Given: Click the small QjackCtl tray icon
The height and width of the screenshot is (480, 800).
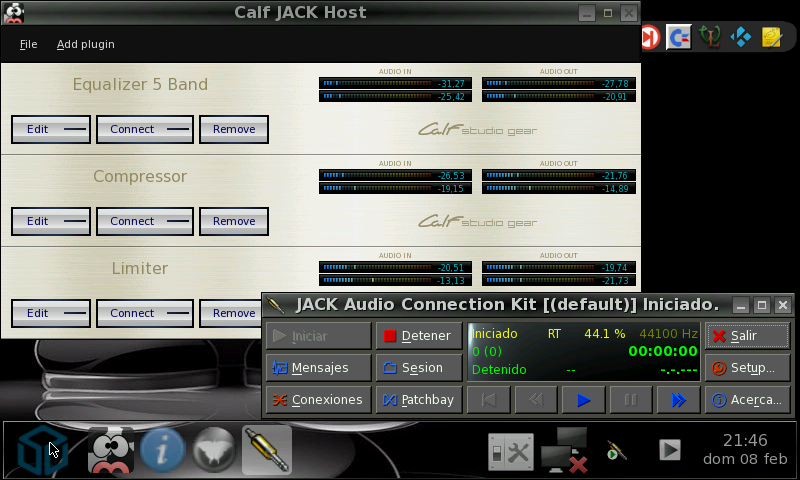Looking at the screenshot, I should (x=616, y=450).
